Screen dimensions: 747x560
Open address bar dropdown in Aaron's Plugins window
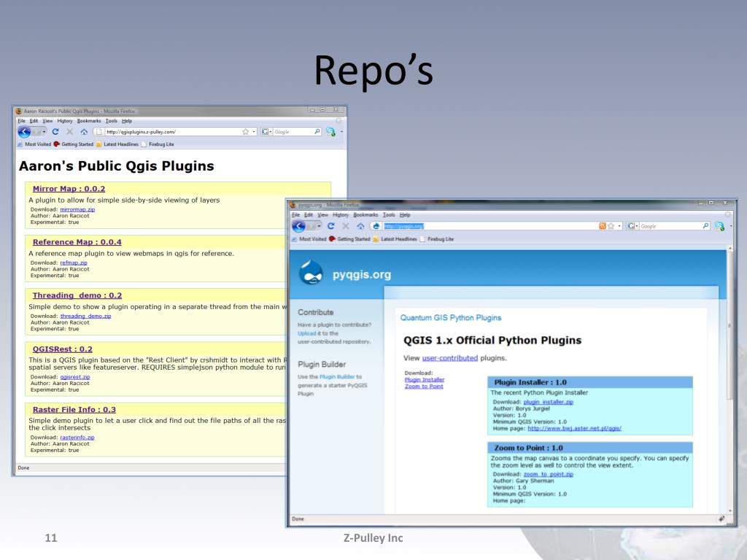point(254,131)
